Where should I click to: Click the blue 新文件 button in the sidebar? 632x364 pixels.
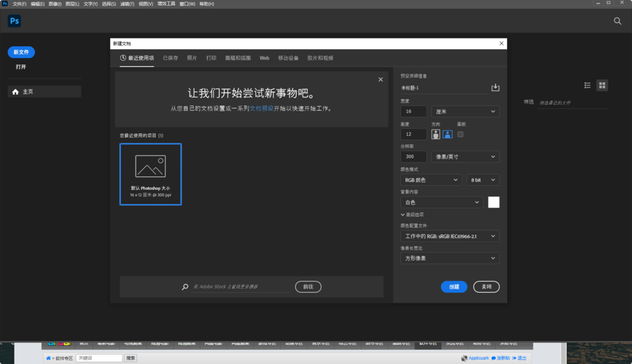21,52
